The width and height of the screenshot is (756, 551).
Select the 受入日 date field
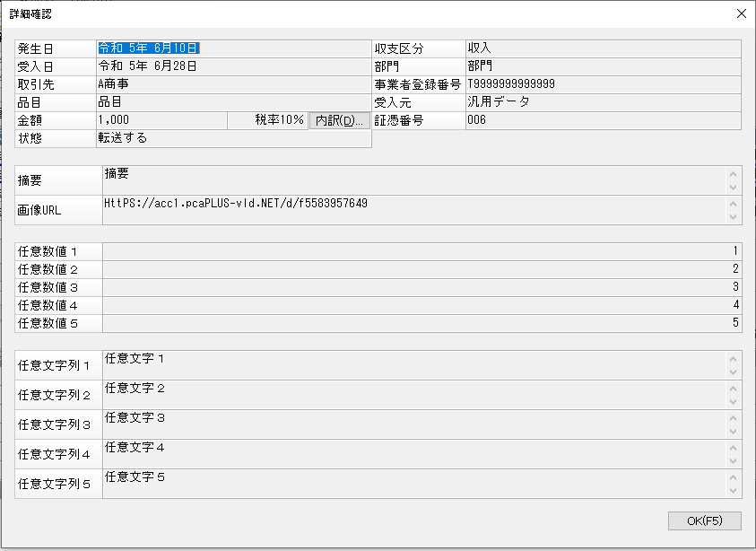pyautogui.click(x=234, y=66)
